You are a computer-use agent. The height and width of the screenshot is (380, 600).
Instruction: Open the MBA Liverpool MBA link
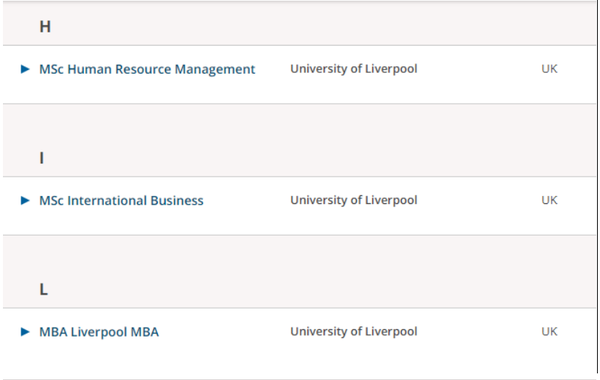click(99, 332)
